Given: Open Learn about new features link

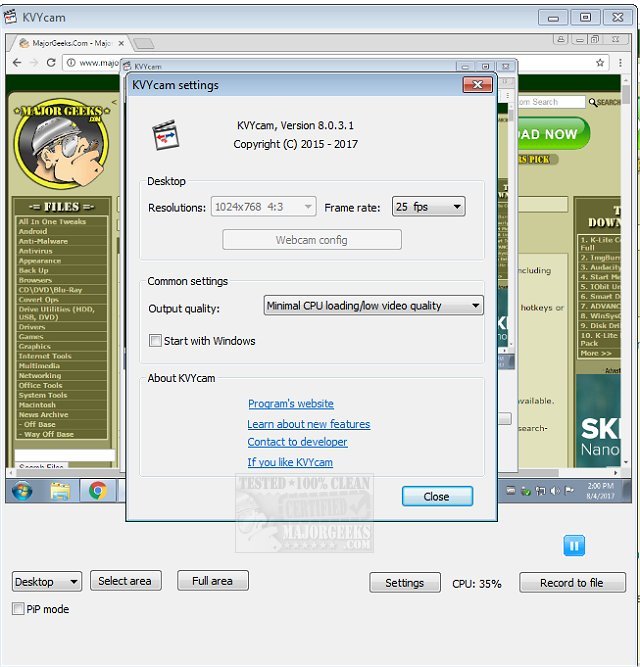Looking at the screenshot, I should pos(309,424).
